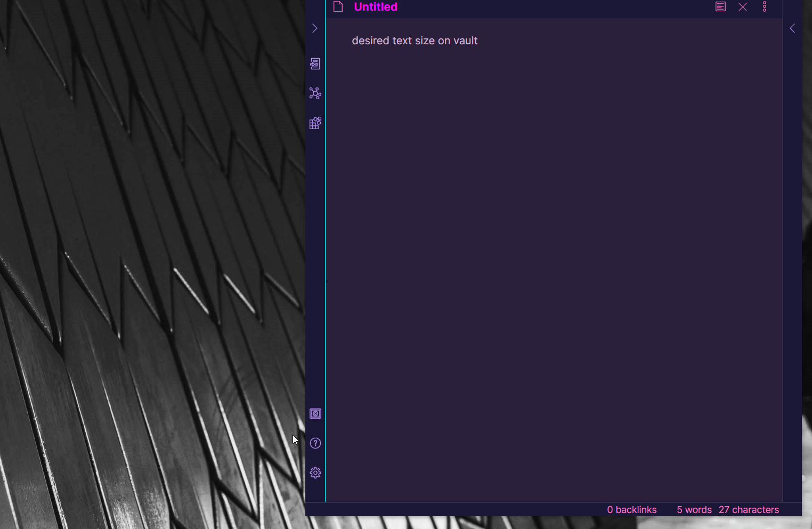Viewport: 812px width, 529px height.
Task: Open the quick switcher icon
Action: [315, 64]
